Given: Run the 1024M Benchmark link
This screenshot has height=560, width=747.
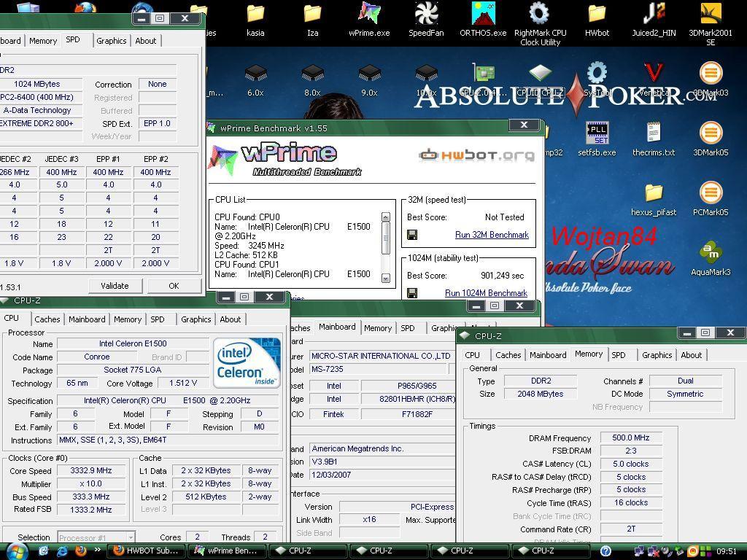Looking at the screenshot, I should pos(486,293).
